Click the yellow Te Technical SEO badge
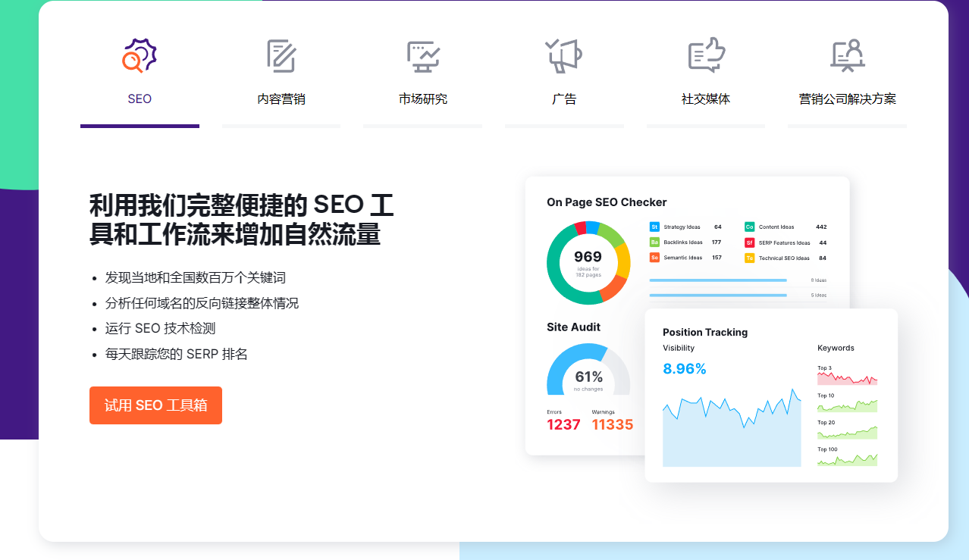 click(x=749, y=258)
